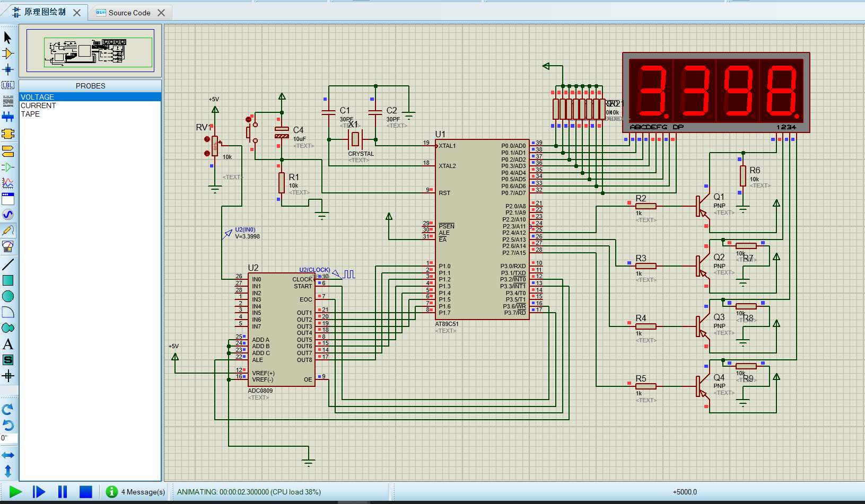The height and width of the screenshot is (504, 865).
Task: Select the Voltage Probe mode
Action: pyautogui.click(x=7, y=231)
